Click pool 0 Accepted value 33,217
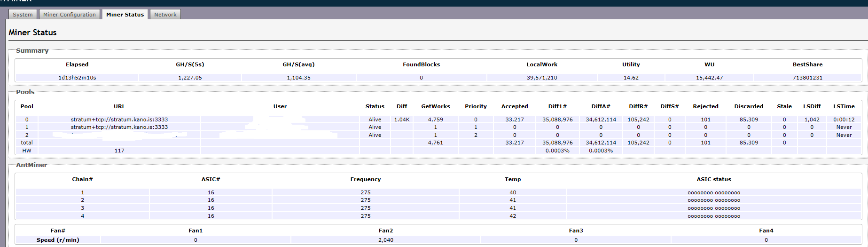The height and width of the screenshot is (247, 868). coord(515,120)
